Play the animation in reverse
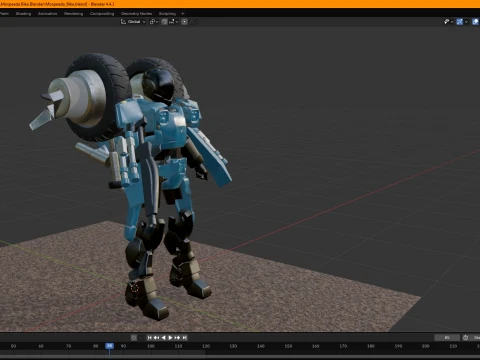Screen dimensions: 480x360 click(x=163, y=338)
